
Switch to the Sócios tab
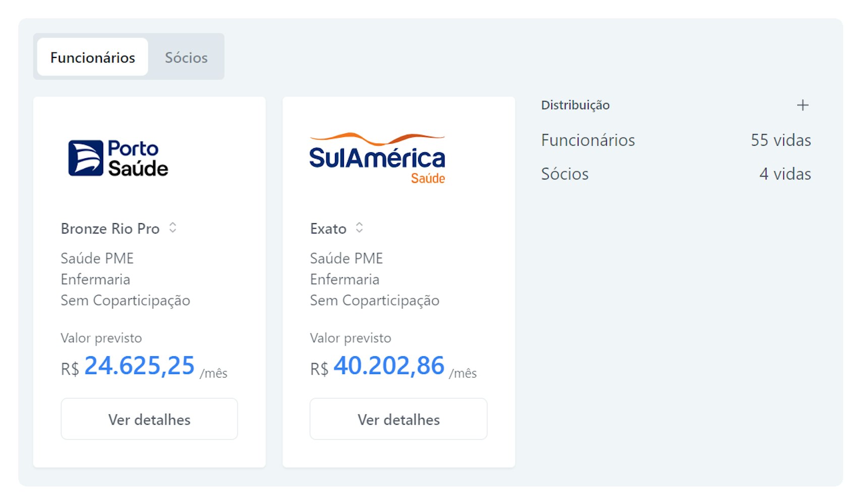(x=186, y=57)
